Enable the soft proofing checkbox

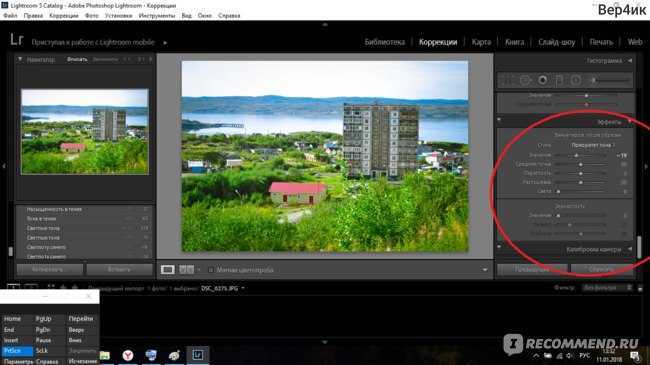point(211,270)
